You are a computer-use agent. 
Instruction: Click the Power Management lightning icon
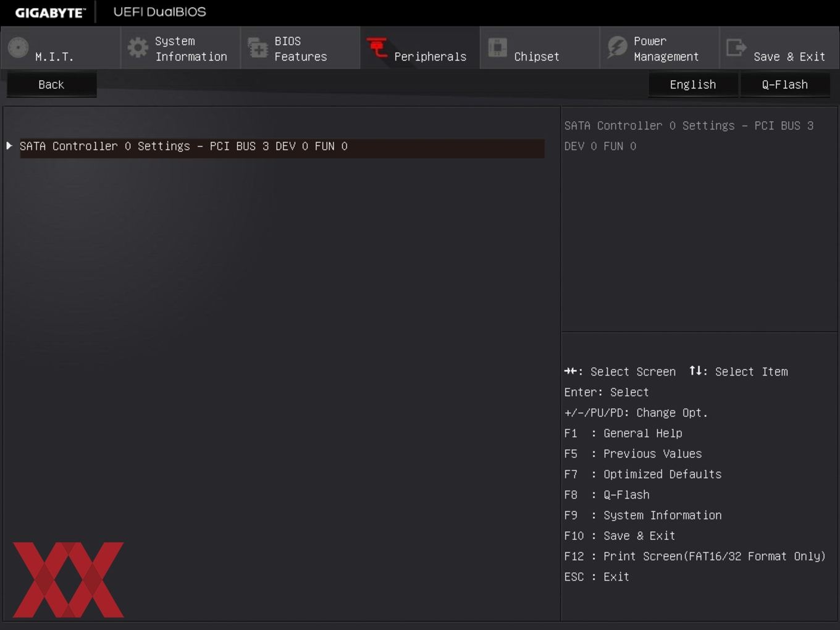pyautogui.click(x=617, y=48)
